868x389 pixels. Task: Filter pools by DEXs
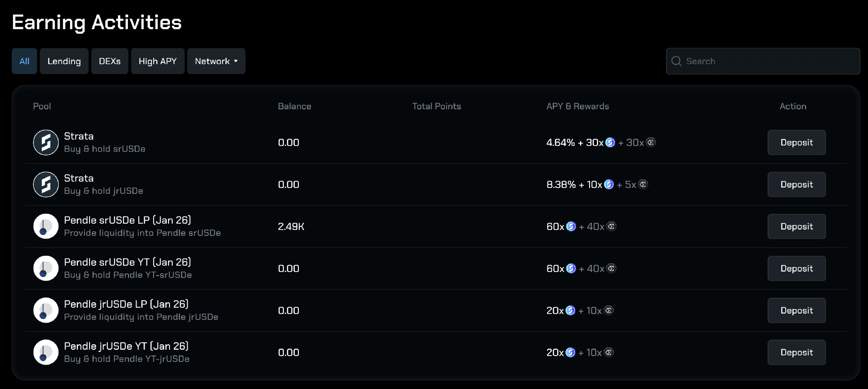(x=110, y=61)
